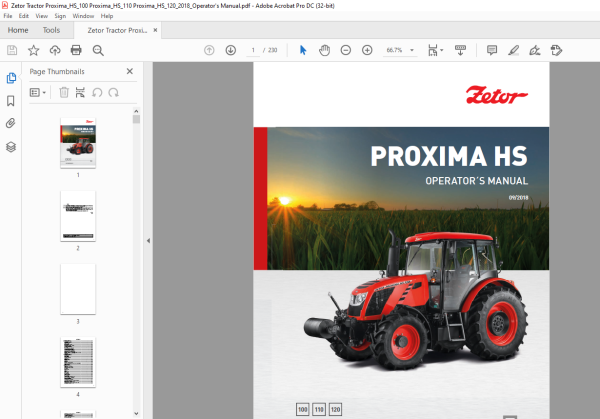Click the 120 model box
Screen dimensions: 600x419
335,409
